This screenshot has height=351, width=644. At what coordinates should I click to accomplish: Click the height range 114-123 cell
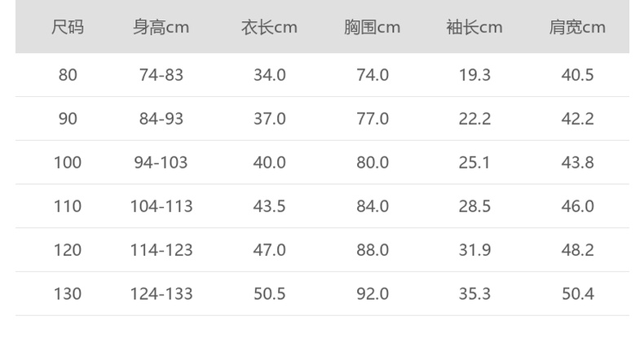tap(161, 250)
